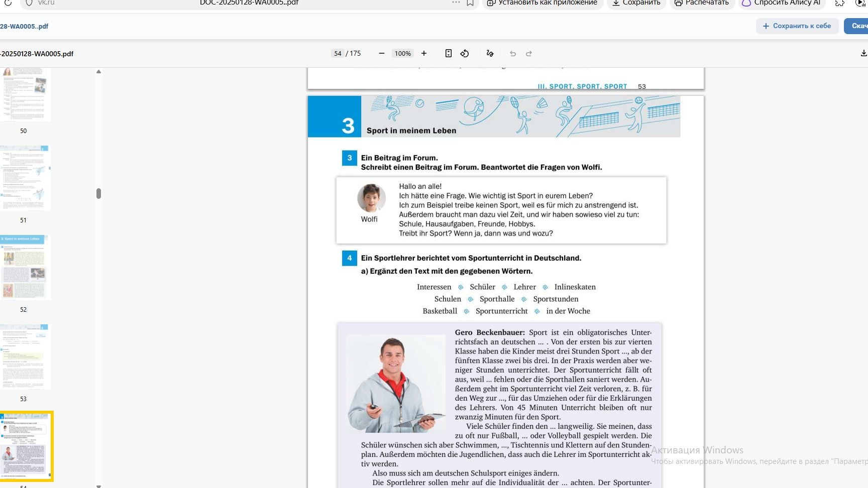Activate the draw annotation tool
Image resolution: width=868 pixels, height=488 pixels.
pos(490,53)
